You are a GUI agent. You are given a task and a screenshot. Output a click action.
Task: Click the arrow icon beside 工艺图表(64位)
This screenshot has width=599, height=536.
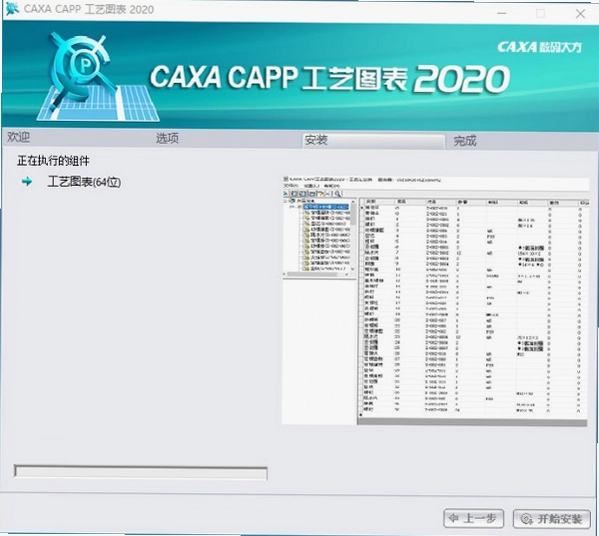point(27,181)
